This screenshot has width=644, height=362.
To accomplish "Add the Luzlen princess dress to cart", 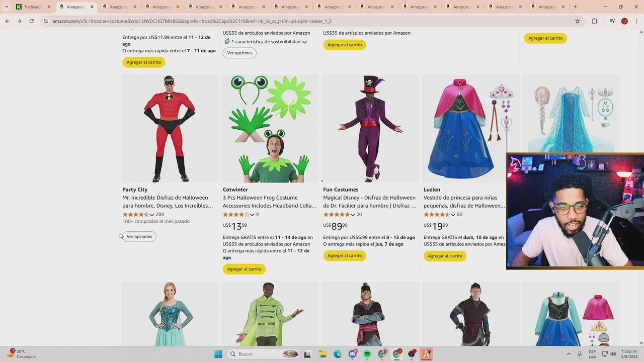I will coord(445,255).
